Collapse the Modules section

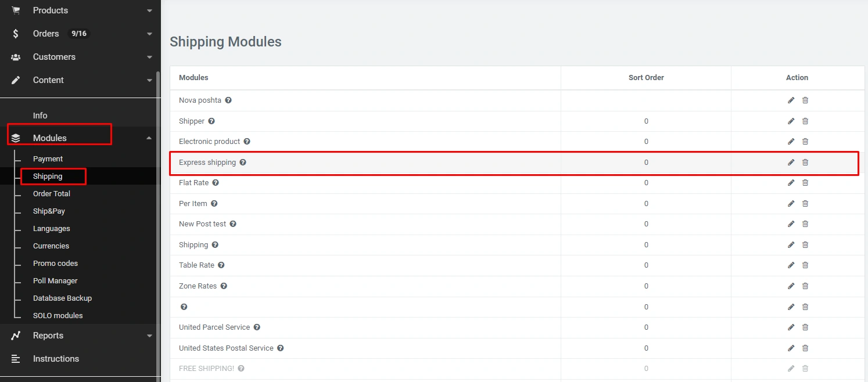coord(149,138)
